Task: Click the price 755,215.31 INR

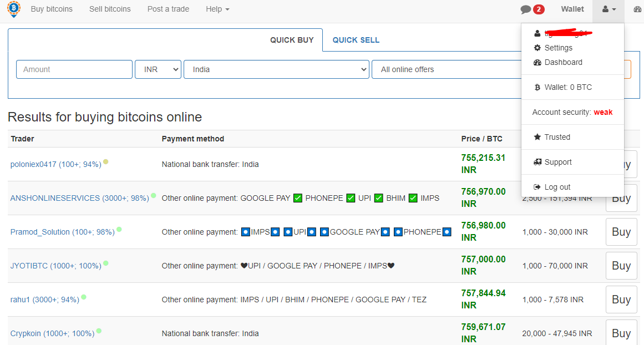Action: click(483, 164)
